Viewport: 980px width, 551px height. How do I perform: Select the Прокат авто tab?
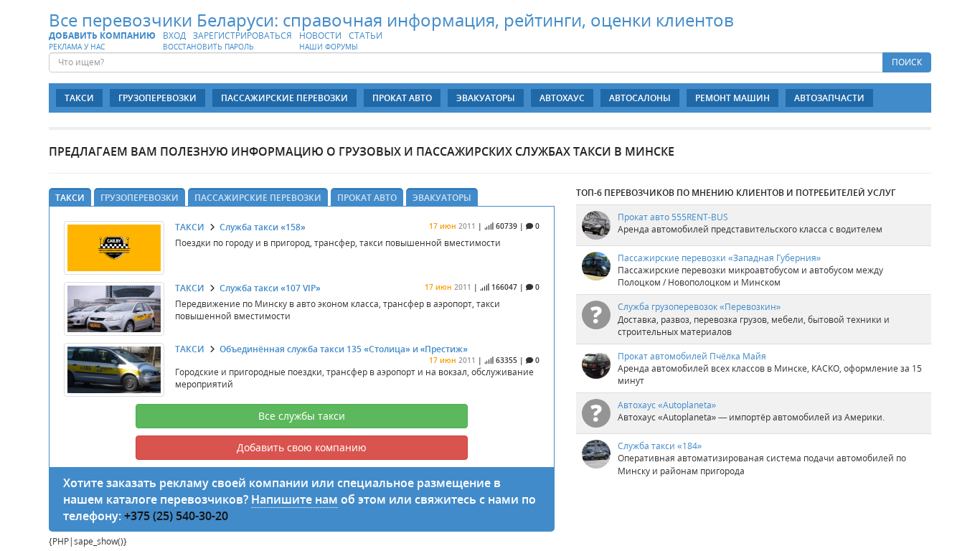point(367,197)
